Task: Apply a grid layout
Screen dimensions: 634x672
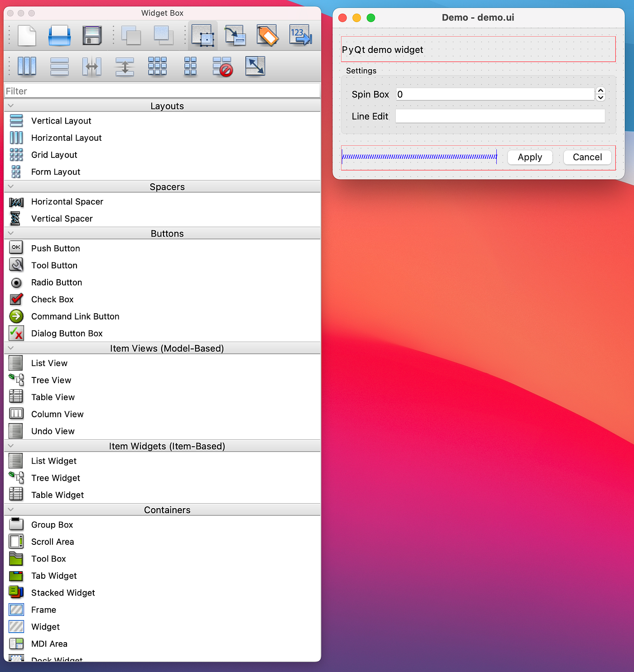Action: point(157,66)
